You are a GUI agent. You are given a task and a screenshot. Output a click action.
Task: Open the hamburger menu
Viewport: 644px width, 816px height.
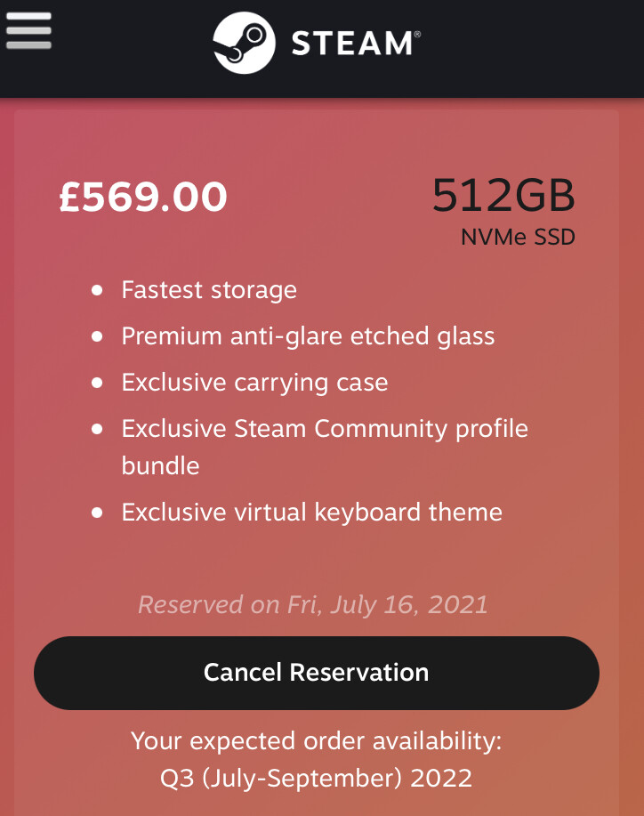pos(28,31)
